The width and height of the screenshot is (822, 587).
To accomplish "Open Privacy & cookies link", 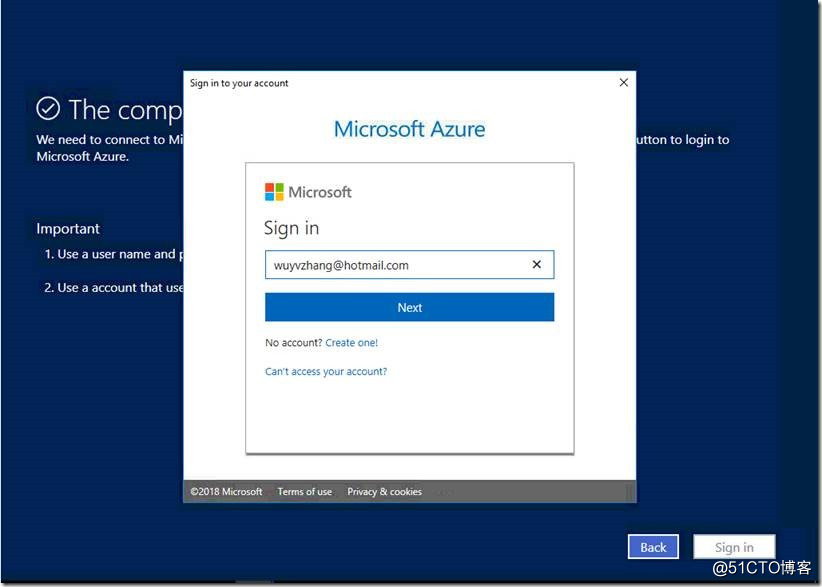I will tap(384, 492).
